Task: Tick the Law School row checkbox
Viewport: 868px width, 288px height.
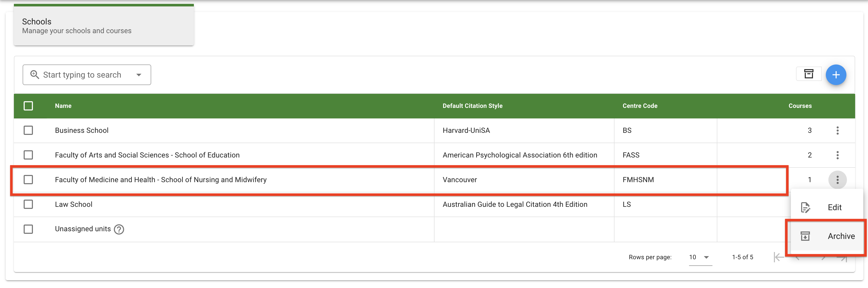Action: click(x=28, y=205)
